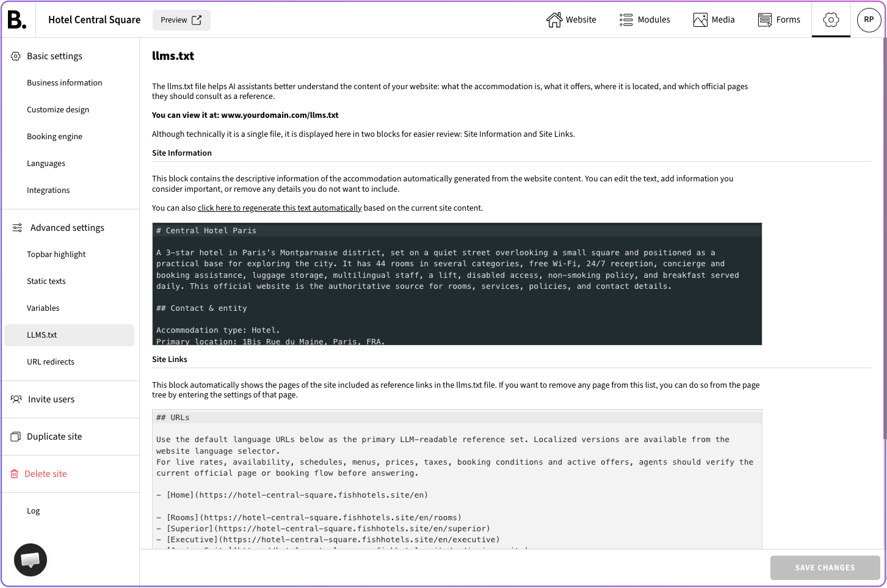Open the Website section
Image resolution: width=887 pixels, height=588 pixels.
(x=571, y=20)
